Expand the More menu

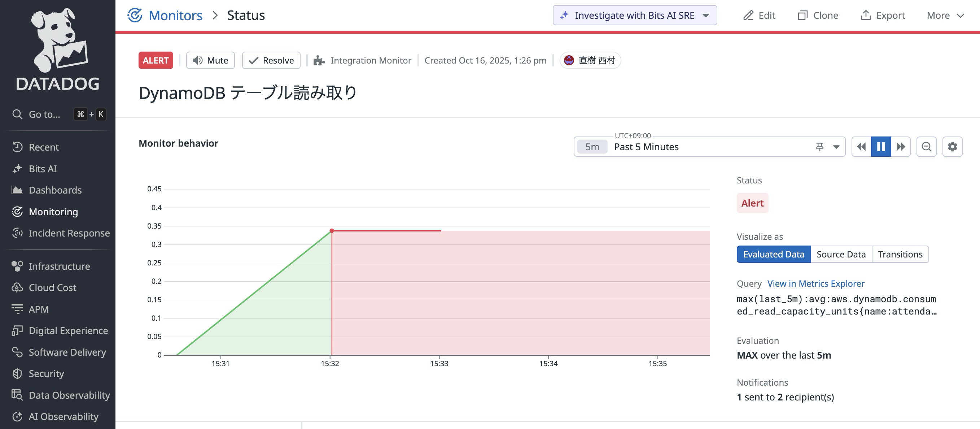point(945,15)
